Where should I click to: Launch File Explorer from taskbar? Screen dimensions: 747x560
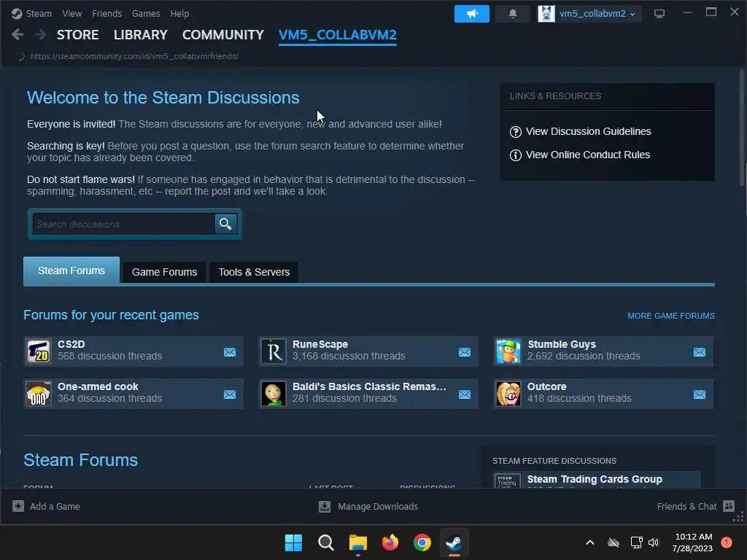point(357,542)
